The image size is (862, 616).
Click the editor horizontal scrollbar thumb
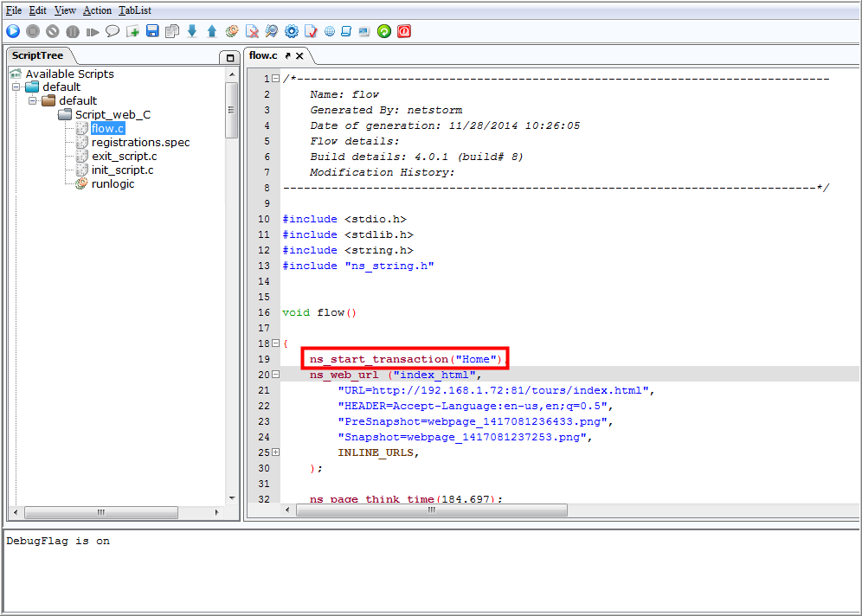point(432,510)
